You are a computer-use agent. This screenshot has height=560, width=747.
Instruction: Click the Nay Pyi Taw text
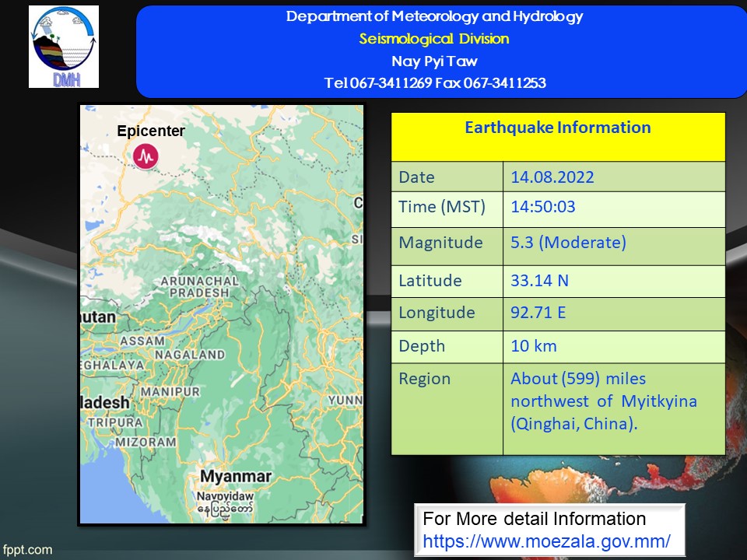(434, 61)
